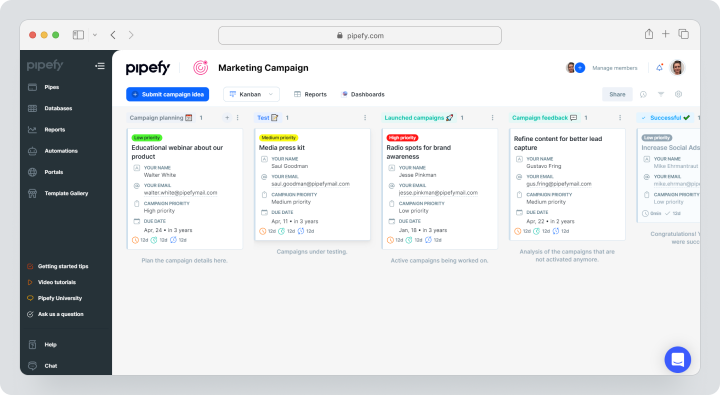This screenshot has height=395, width=720.
Task: Click the Template Gallery store icon
Action: [32, 193]
